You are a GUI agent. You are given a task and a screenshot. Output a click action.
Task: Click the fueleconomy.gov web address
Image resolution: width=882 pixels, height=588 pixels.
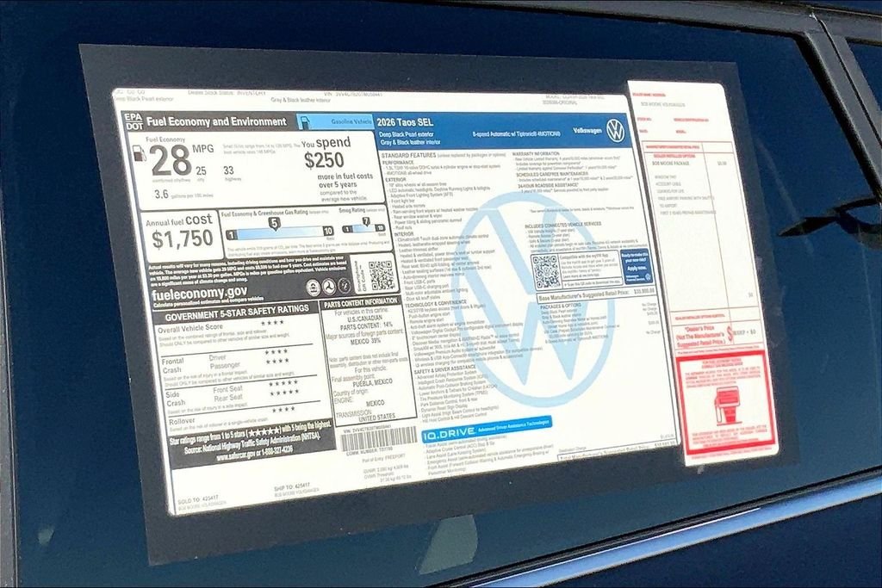click(199, 294)
